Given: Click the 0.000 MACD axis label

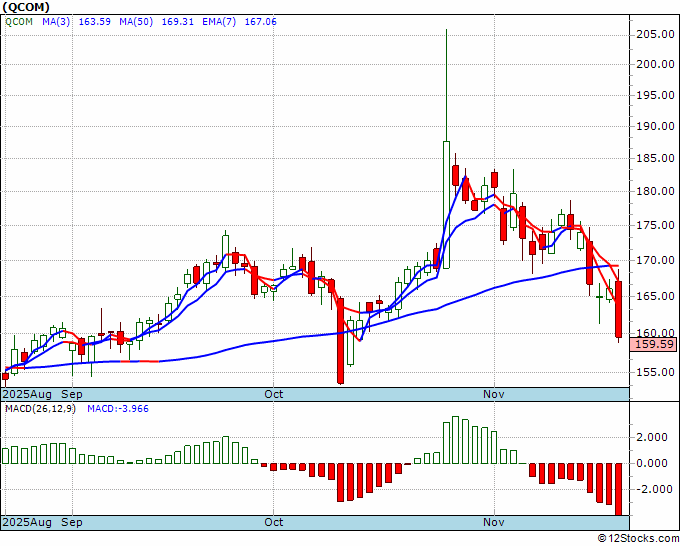Looking at the screenshot, I should tap(651, 463).
